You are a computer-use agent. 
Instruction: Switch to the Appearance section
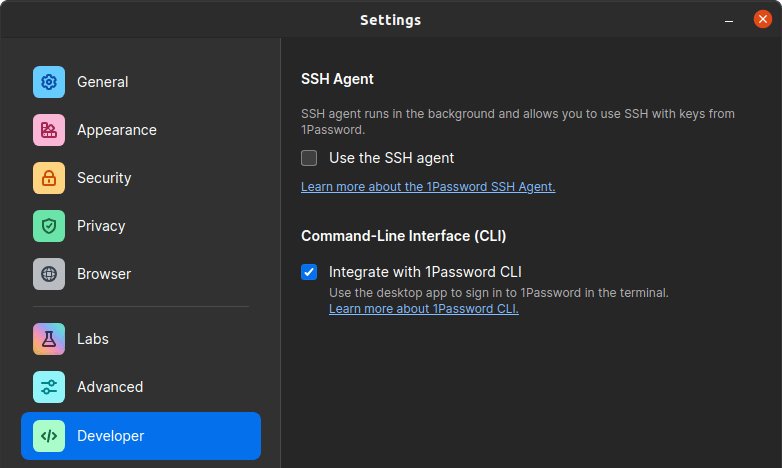117,130
